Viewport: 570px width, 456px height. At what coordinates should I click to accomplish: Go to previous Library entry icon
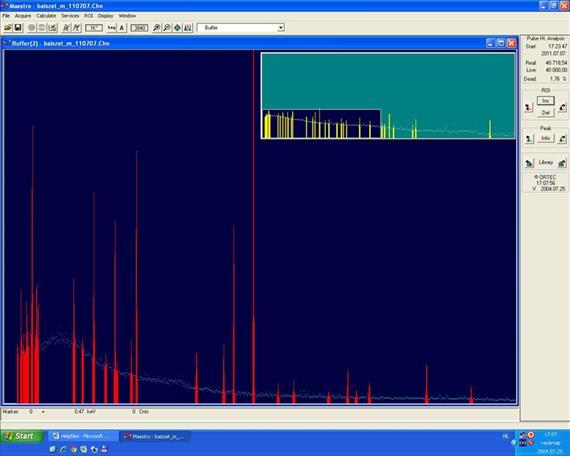[529, 163]
